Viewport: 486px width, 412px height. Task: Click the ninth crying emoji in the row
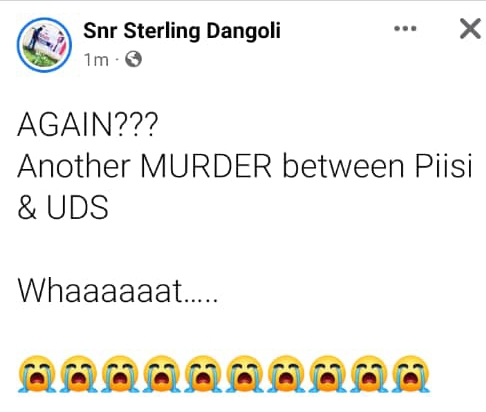(x=370, y=373)
